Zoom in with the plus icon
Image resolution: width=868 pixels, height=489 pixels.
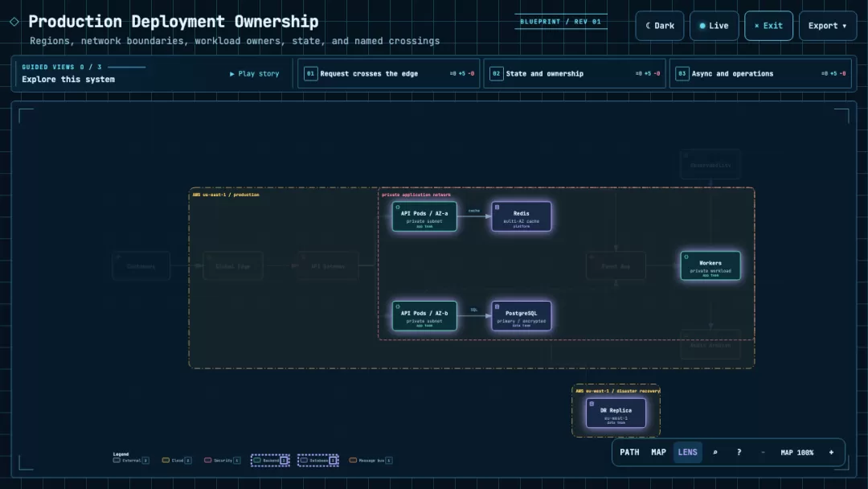[x=831, y=453]
